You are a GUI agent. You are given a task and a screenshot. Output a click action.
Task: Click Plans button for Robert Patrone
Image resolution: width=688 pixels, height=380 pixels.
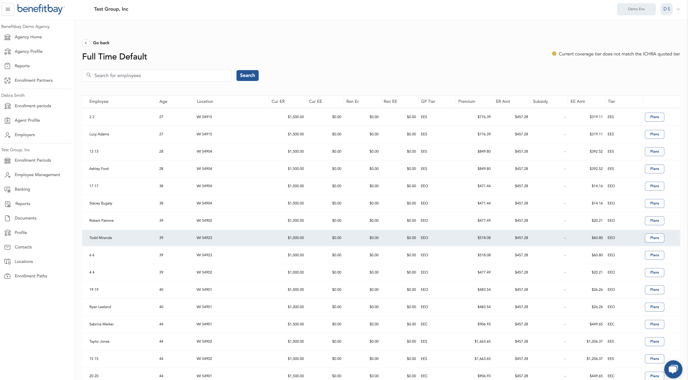(x=654, y=220)
